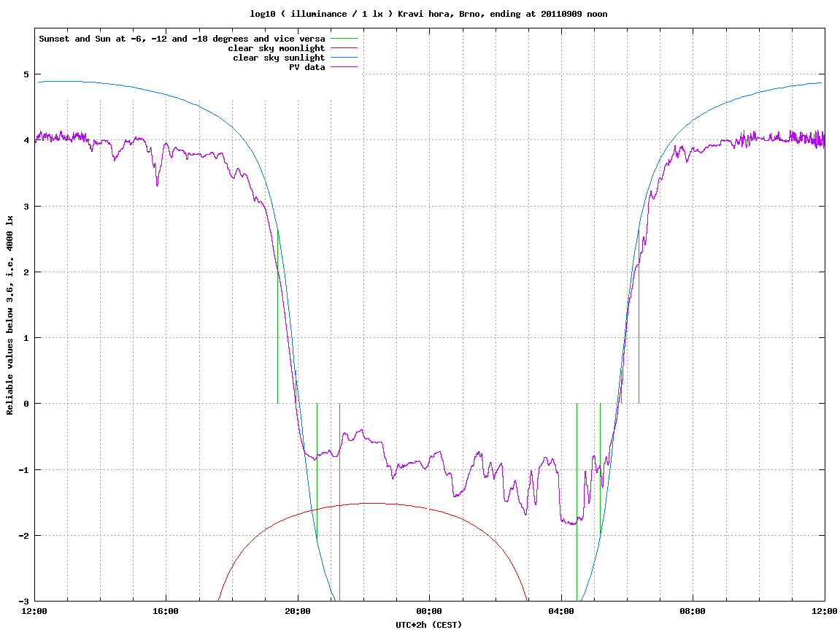
Task: Click the x-axis label 'UTC+2h (CEST)'
Action: tap(428, 625)
